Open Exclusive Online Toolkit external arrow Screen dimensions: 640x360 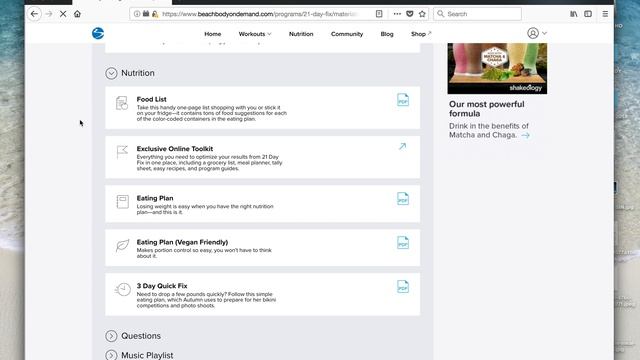tap(402, 146)
